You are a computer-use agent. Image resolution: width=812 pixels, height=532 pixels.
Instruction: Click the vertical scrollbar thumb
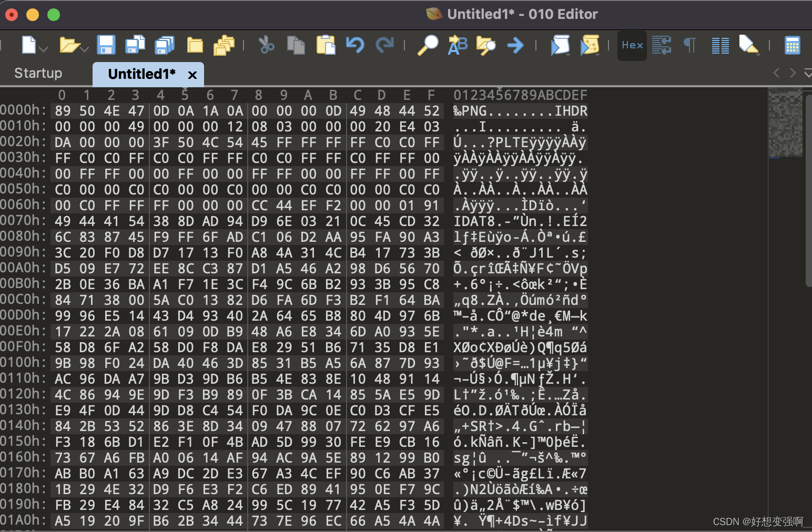tap(808, 190)
